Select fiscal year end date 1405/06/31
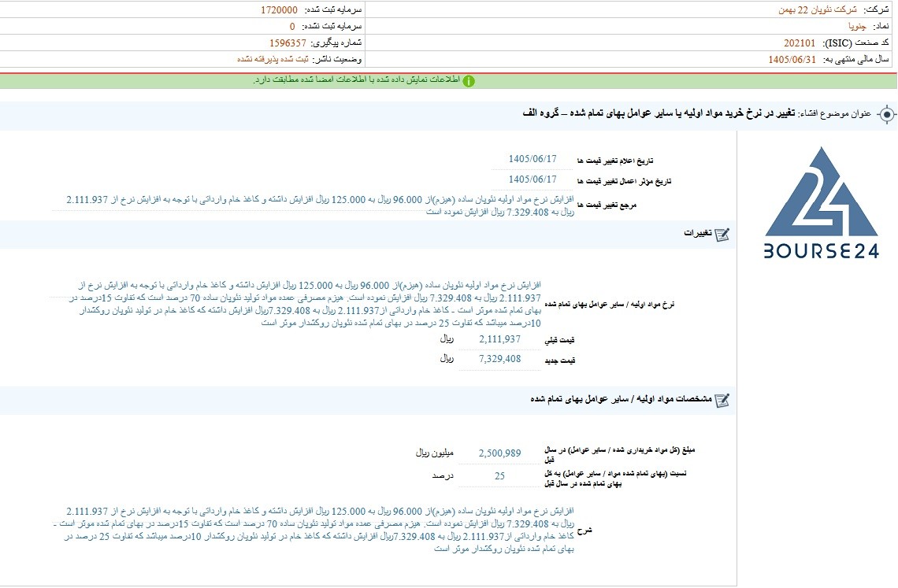 click(x=792, y=60)
